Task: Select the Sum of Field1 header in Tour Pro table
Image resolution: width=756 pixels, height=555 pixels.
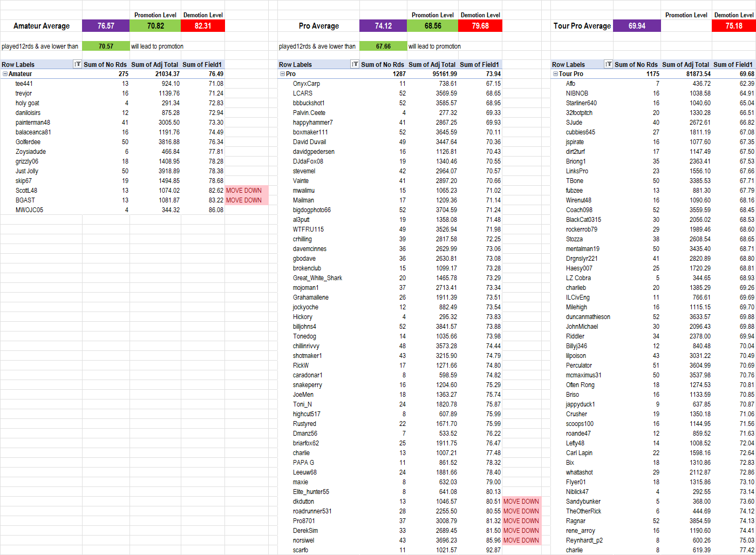Action: pos(733,64)
